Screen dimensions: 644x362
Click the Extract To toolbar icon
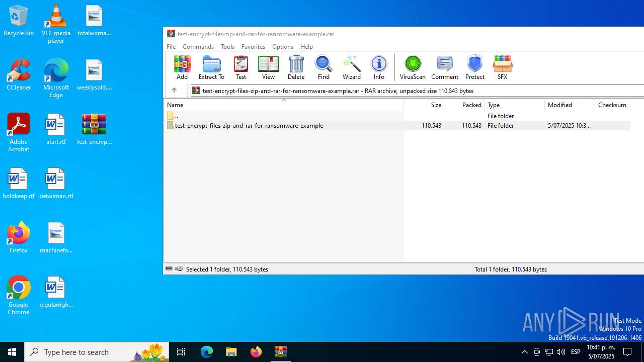pos(211,67)
